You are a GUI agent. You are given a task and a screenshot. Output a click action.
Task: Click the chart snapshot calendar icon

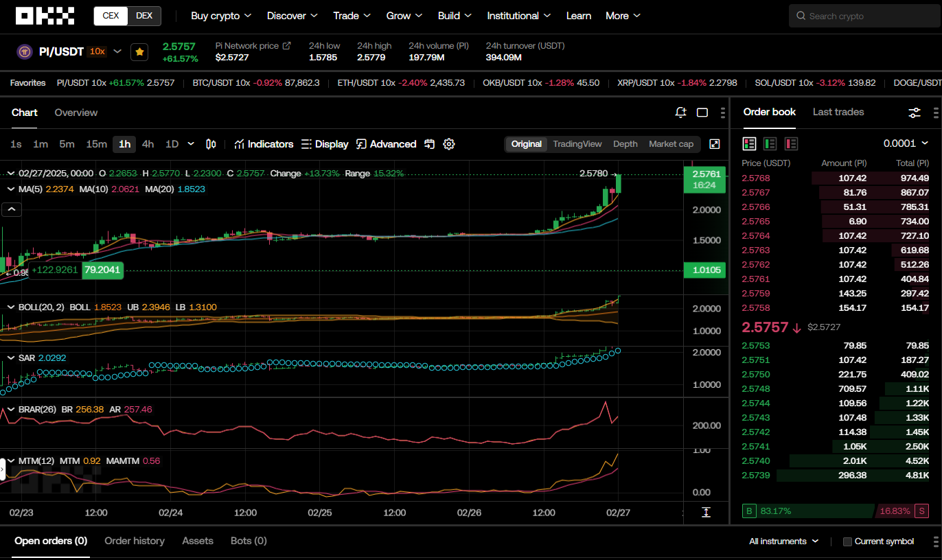coord(430,144)
